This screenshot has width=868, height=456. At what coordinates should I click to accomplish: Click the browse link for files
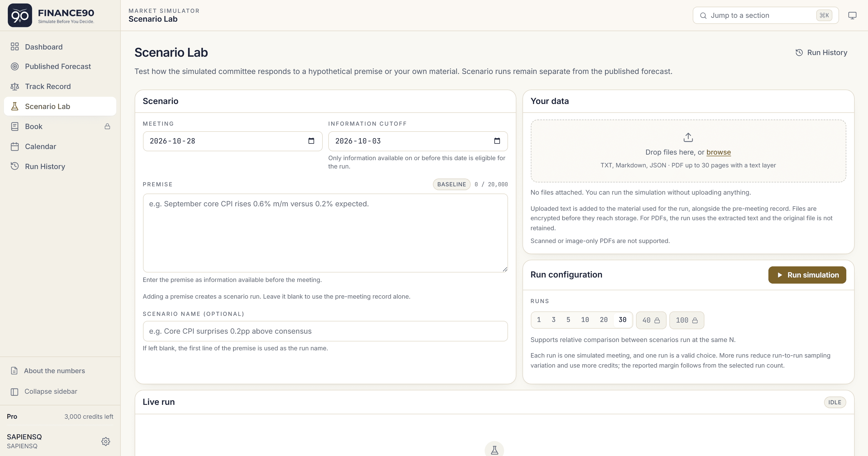[x=718, y=152]
